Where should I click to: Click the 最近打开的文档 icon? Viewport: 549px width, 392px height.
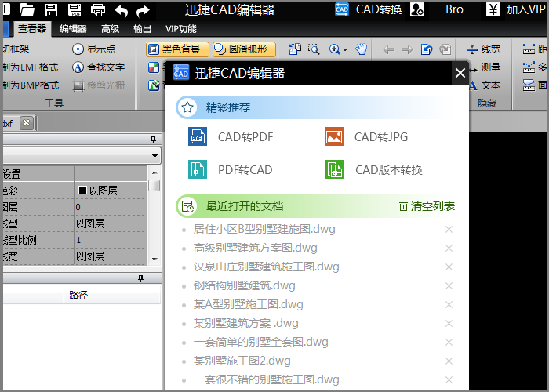point(187,206)
